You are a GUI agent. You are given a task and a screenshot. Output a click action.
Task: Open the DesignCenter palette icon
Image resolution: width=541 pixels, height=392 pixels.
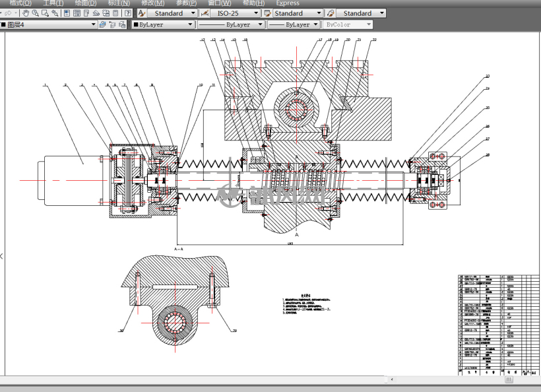click(x=77, y=13)
